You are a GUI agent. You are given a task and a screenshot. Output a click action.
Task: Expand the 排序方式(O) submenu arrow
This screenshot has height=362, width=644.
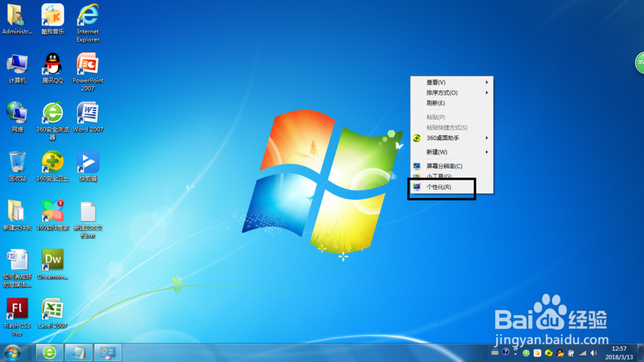click(487, 93)
